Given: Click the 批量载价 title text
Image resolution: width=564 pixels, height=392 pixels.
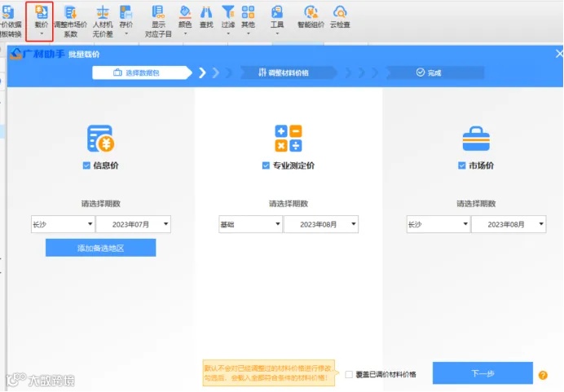Looking at the screenshot, I should pyautogui.click(x=84, y=55).
